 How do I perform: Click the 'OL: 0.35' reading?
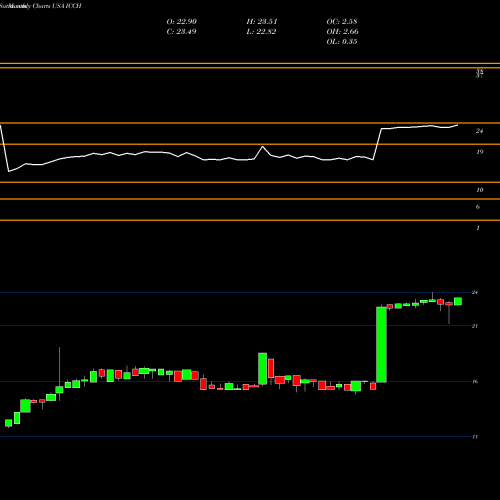point(342,42)
